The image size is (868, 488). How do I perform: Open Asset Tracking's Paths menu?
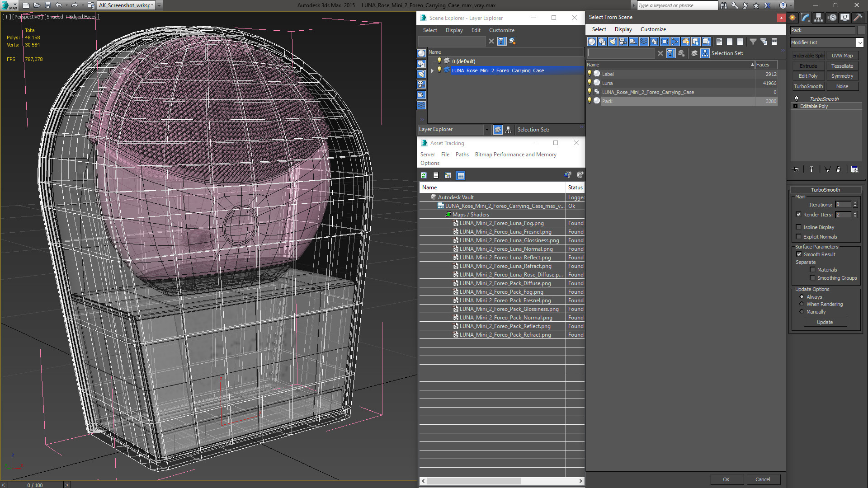pyautogui.click(x=462, y=155)
